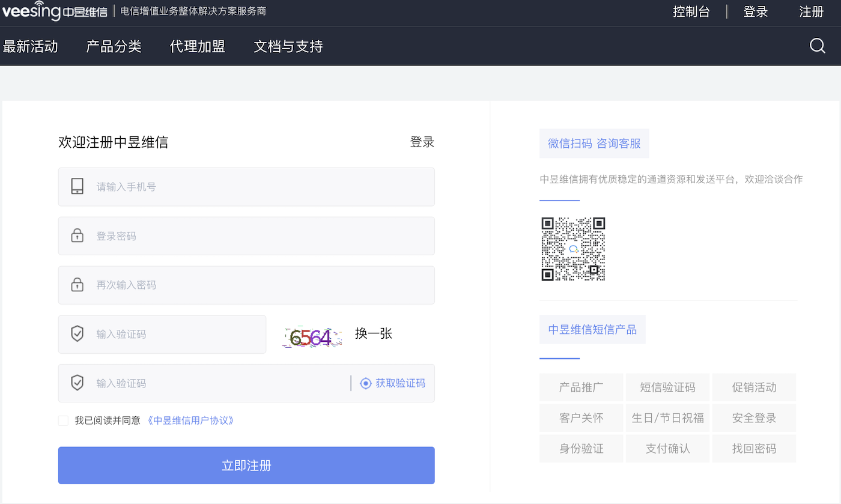Check the 我已阅读并同意 agreement checkbox
The height and width of the screenshot is (504, 841).
click(63, 421)
